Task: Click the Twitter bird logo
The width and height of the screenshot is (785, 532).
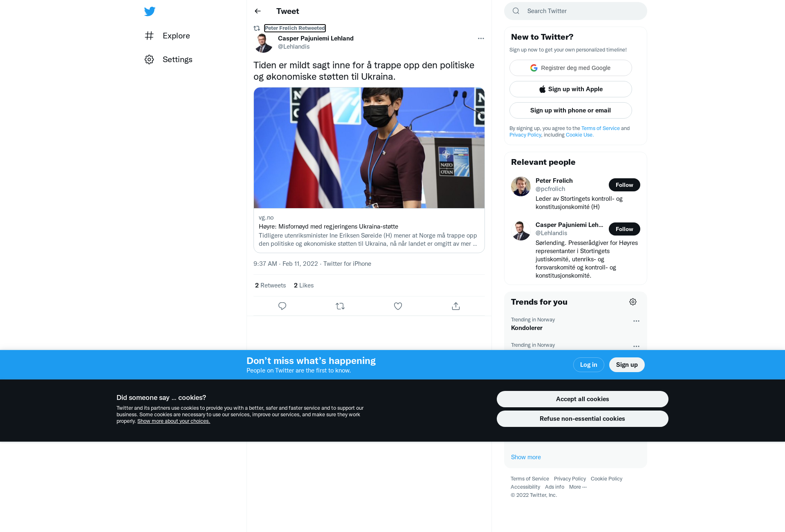Action: coord(150,11)
